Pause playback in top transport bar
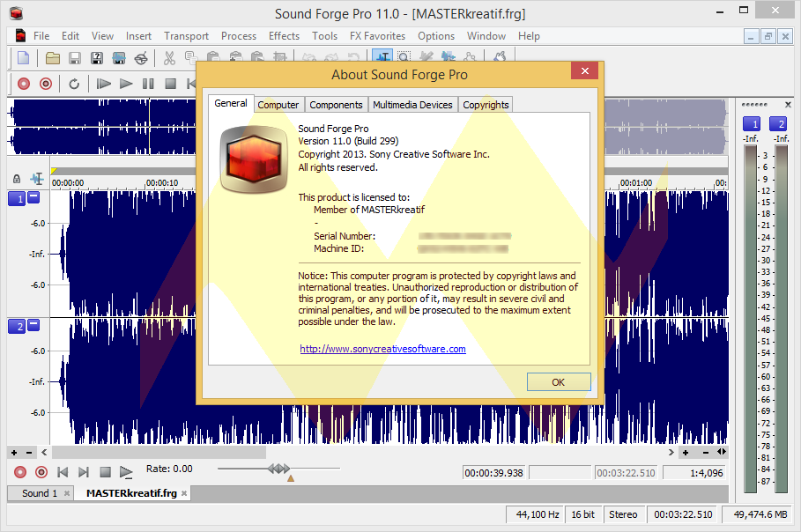Image resolution: width=801 pixels, height=532 pixels. pyautogui.click(x=148, y=84)
